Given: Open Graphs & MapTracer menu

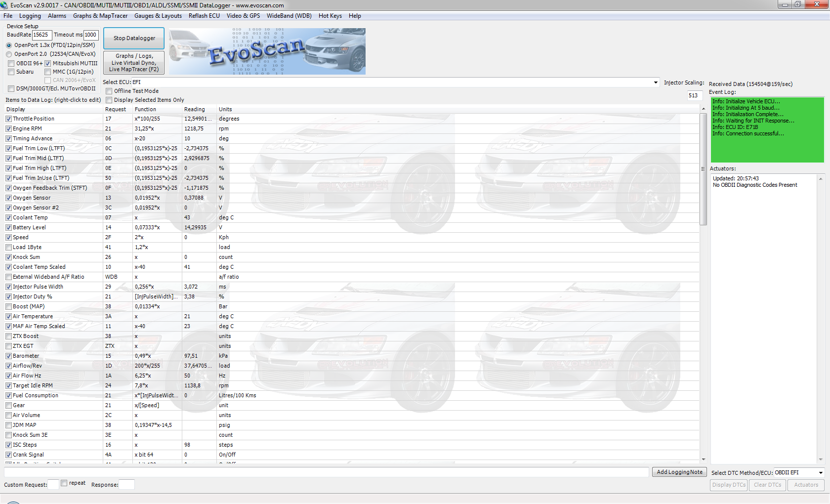Looking at the screenshot, I should click(x=100, y=16).
